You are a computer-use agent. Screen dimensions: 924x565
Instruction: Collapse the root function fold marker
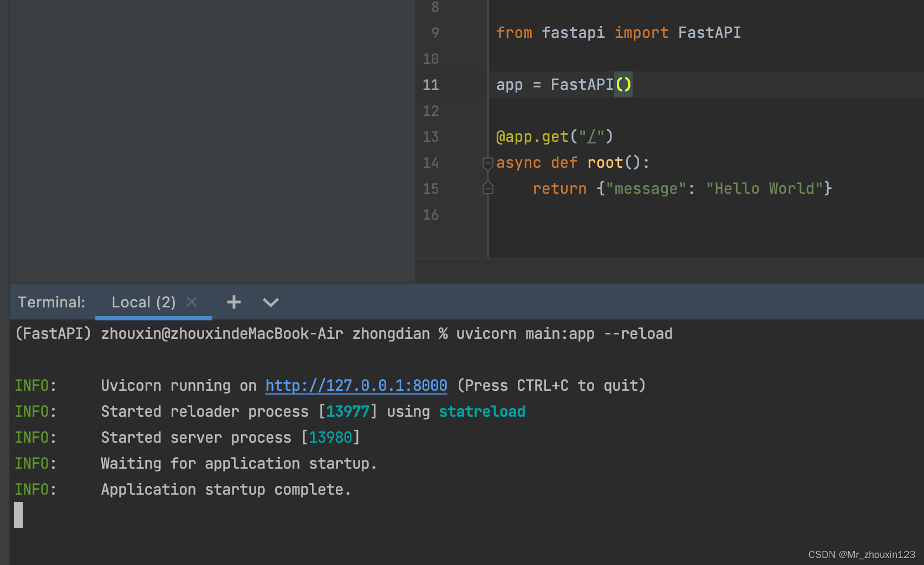487,162
